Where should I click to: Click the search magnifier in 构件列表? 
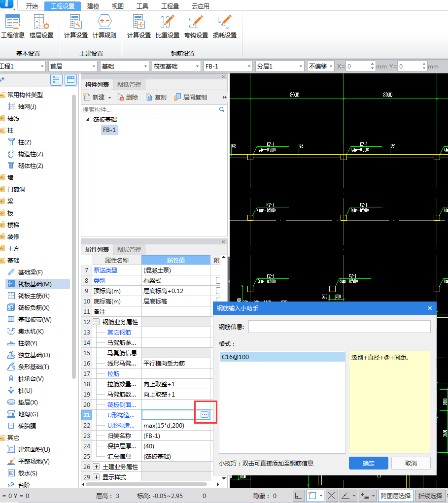pyautogui.click(x=221, y=109)
